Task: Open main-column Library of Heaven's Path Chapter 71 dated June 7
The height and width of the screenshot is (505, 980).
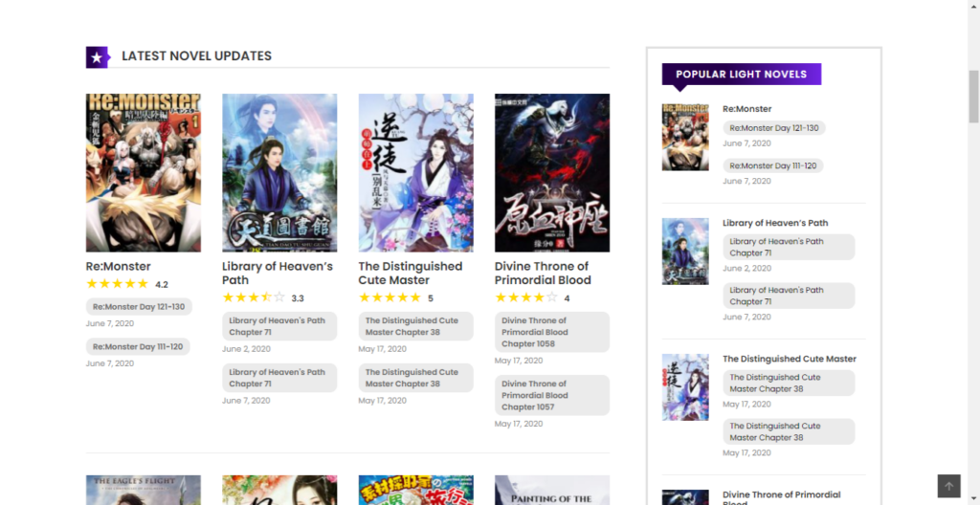Action: coord(279,378)
